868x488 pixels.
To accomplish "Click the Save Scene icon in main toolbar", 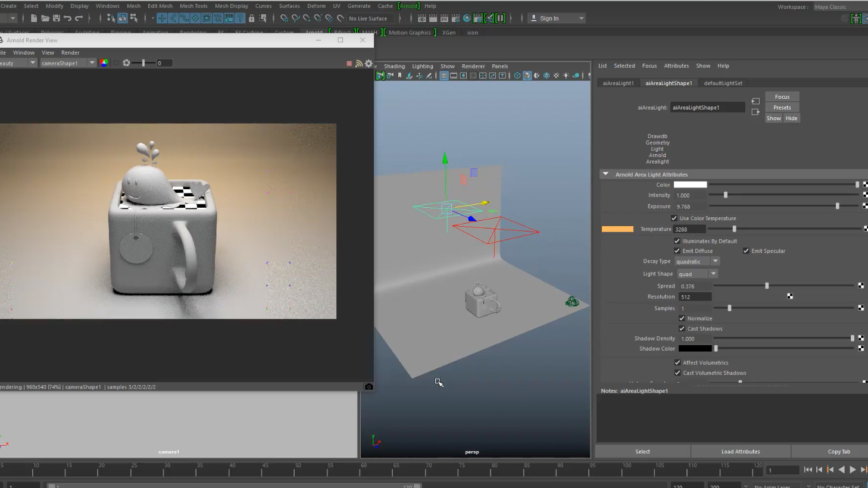I will click(x=56, y=18).
